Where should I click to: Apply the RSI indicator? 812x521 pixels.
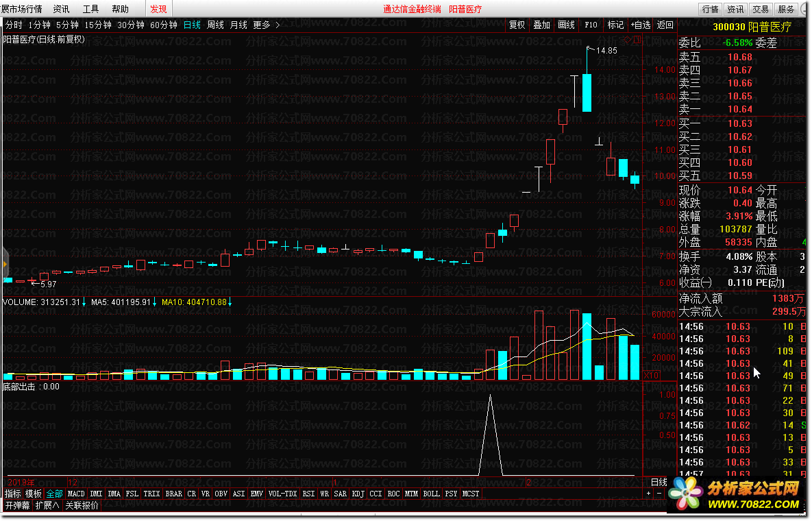tap(308, 494)
